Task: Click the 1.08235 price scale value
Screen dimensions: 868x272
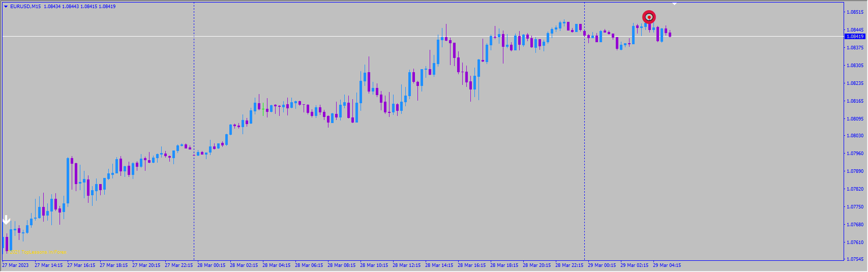Action: (855, 83)
